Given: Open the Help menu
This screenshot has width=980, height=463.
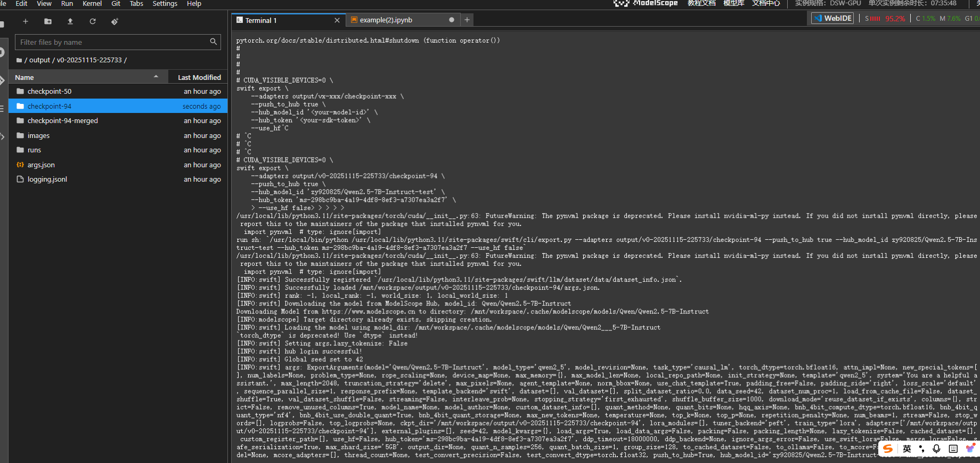Looking at the screenshot, I should (x=194, y=3).
